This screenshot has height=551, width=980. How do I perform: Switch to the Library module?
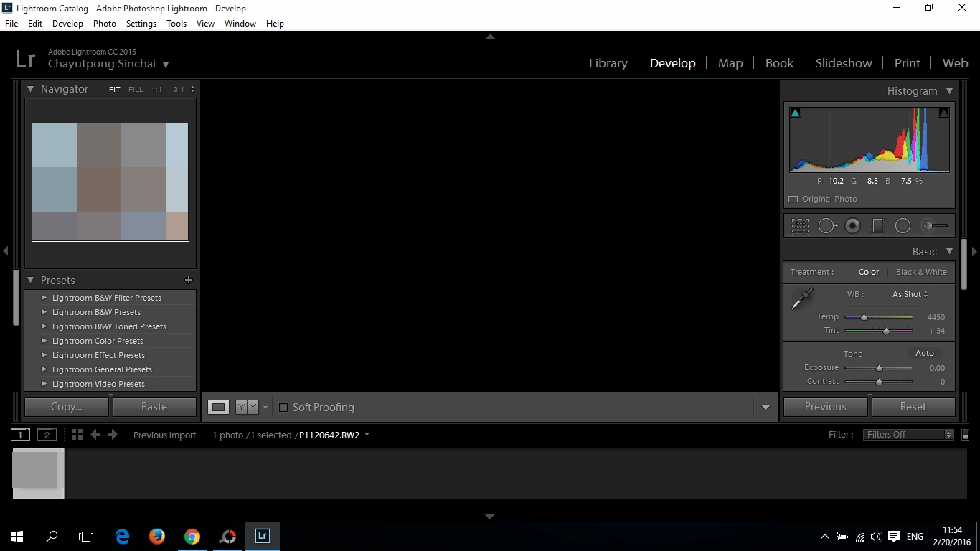click(608, 63)
